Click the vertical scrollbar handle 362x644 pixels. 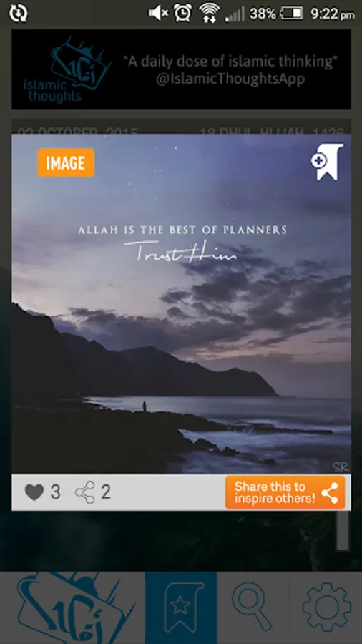342,530
